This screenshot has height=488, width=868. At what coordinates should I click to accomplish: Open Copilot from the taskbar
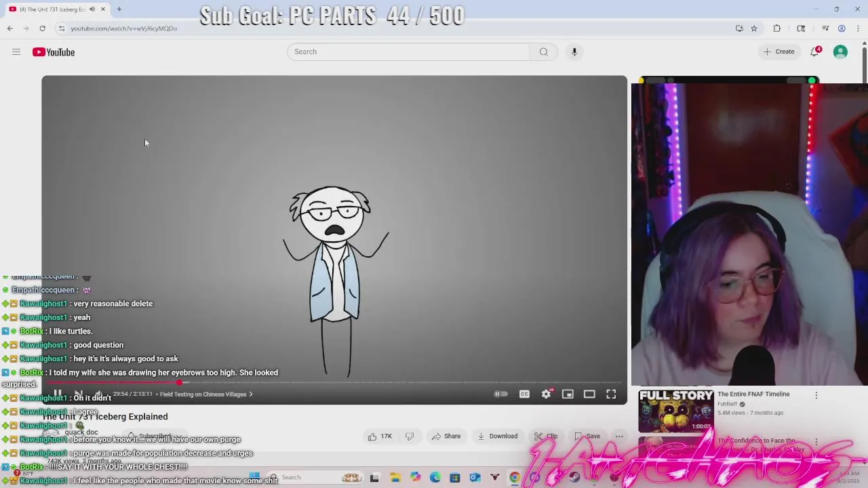coord(415,477)
